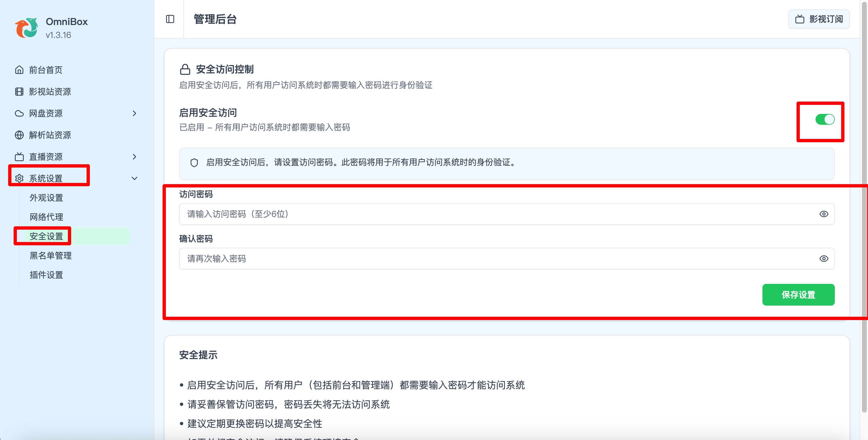868x440 pixels.
Task: Expand the 网盘资源 chevron
Action: 135,113
